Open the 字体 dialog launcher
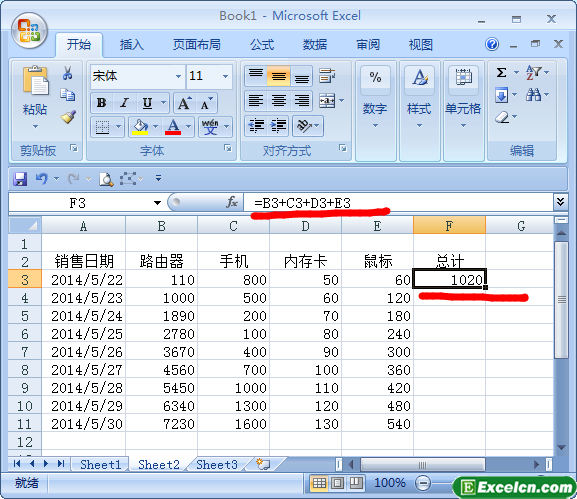577x499 pixels. tap(228, 148)
